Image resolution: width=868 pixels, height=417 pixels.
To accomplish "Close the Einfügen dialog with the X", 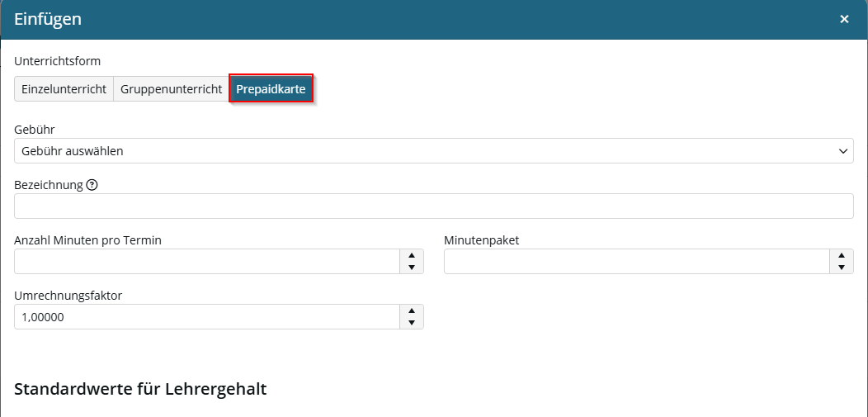I will pyautogui.click(x=844, y=19).
